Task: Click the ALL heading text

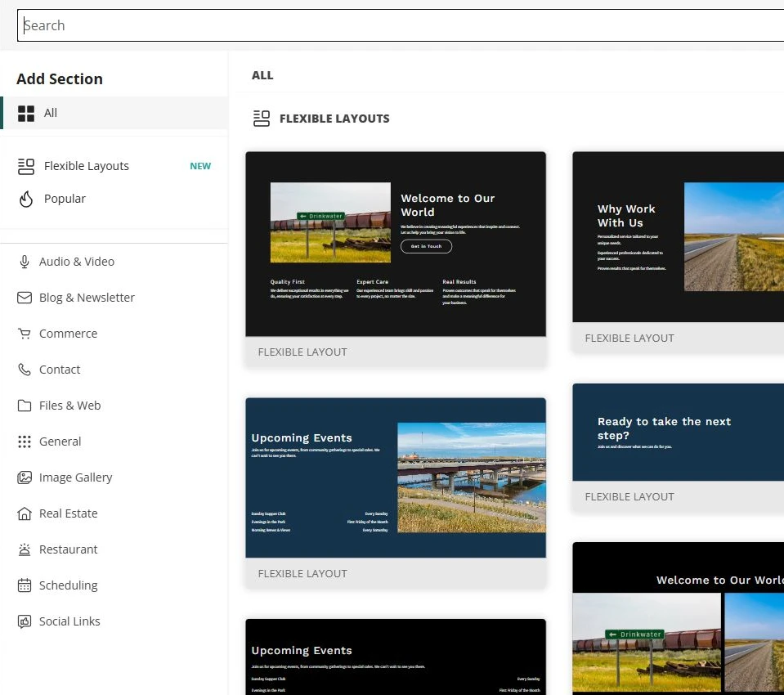Action: pyautogui.click(x=262, y=75)
